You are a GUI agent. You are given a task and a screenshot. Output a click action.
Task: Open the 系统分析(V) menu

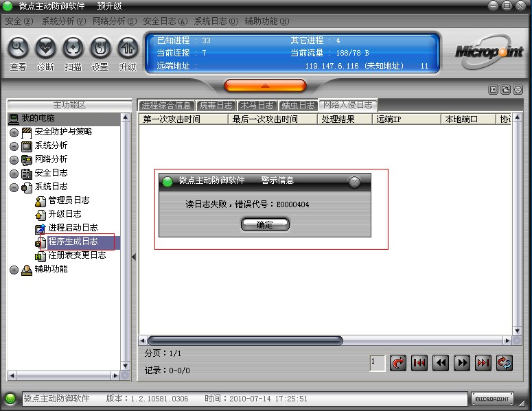tap(63, 21)
